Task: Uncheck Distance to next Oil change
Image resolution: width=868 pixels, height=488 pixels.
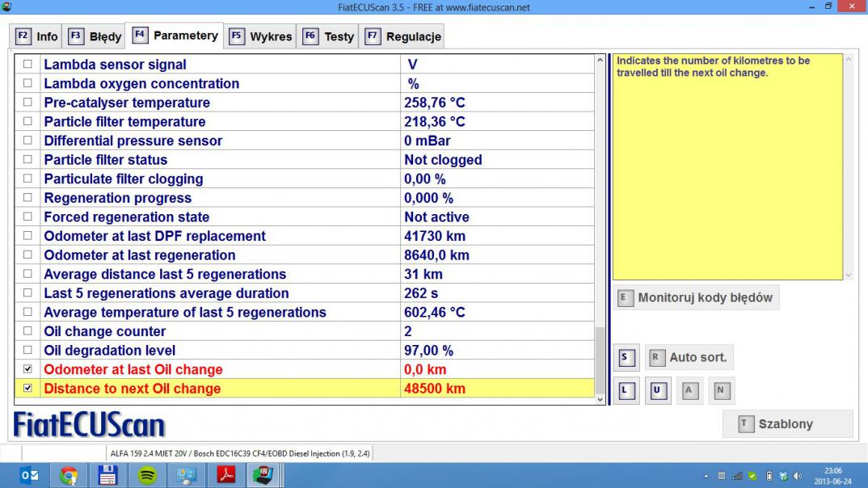Action: click(x=28, y=389)
